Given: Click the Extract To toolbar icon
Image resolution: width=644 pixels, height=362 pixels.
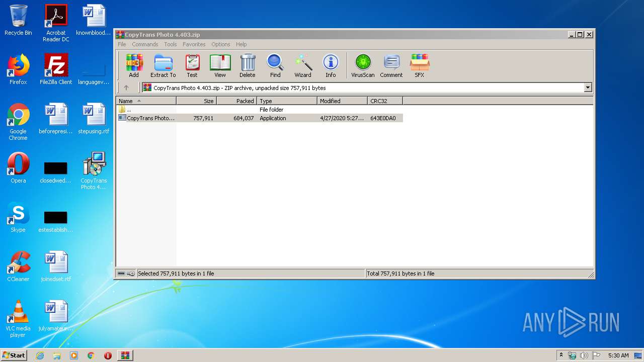Looking at the screenshot, I should pyautogui.click(x=163, y=66).
